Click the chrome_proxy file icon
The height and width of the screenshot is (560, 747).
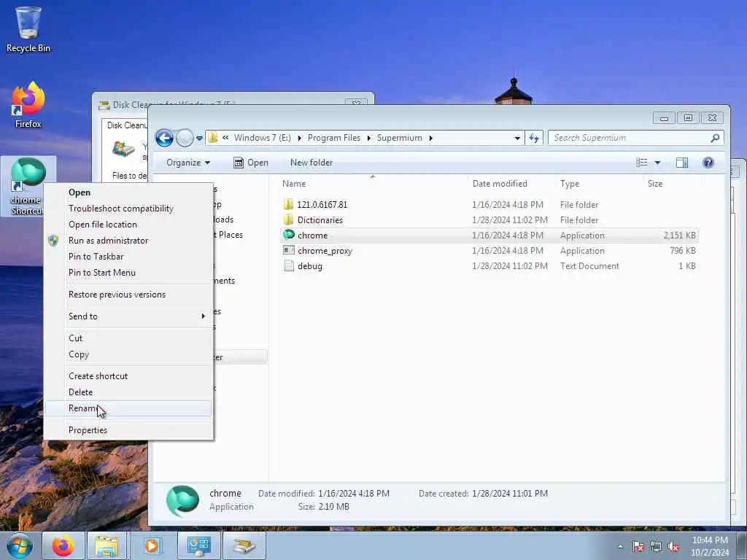tap(289, 250)
